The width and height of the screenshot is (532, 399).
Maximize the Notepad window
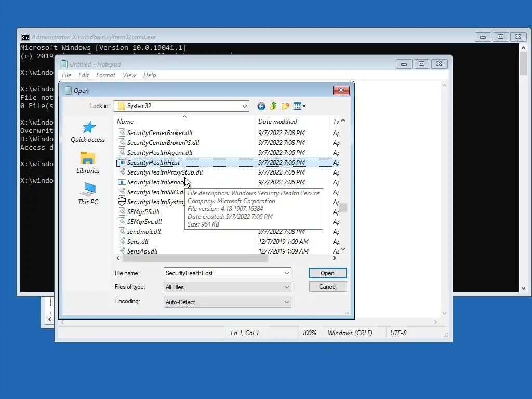422,64
